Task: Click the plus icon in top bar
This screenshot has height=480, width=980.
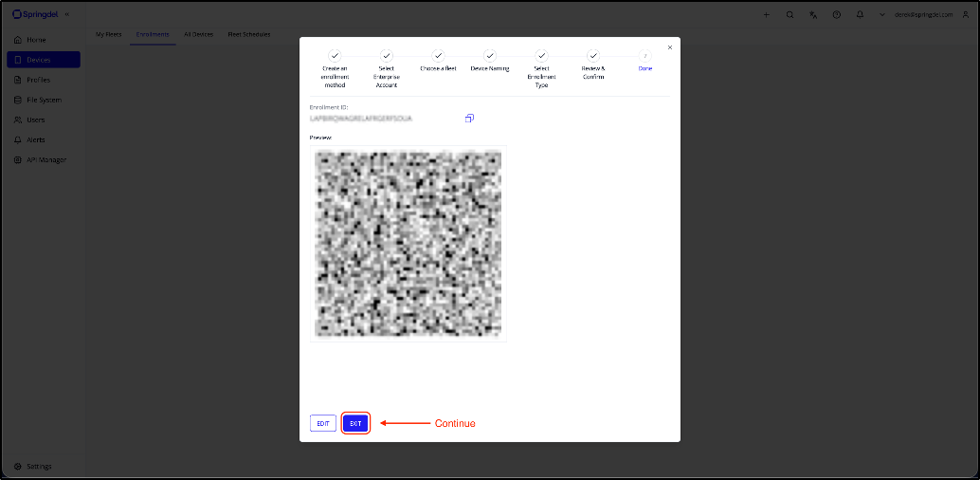Action: (766, 14)
